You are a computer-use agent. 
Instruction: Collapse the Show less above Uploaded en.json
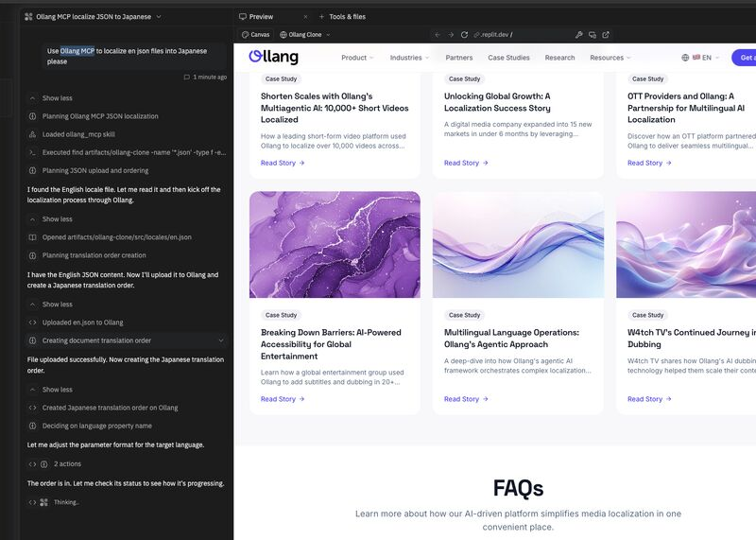pos(50,305)
